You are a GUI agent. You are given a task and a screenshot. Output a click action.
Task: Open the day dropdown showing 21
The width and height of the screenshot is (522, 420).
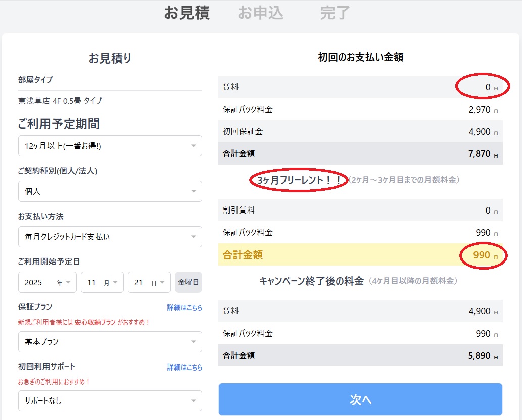[x=149, y=283]
